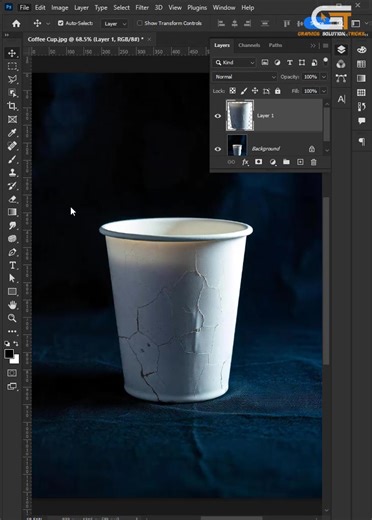Change the screen mode
This screenshot has width=372, height=520.
click(12, 387)
